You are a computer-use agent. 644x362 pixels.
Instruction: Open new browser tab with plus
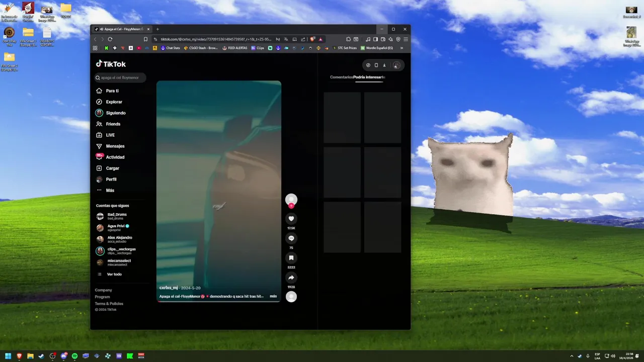(x=157, y=29)
